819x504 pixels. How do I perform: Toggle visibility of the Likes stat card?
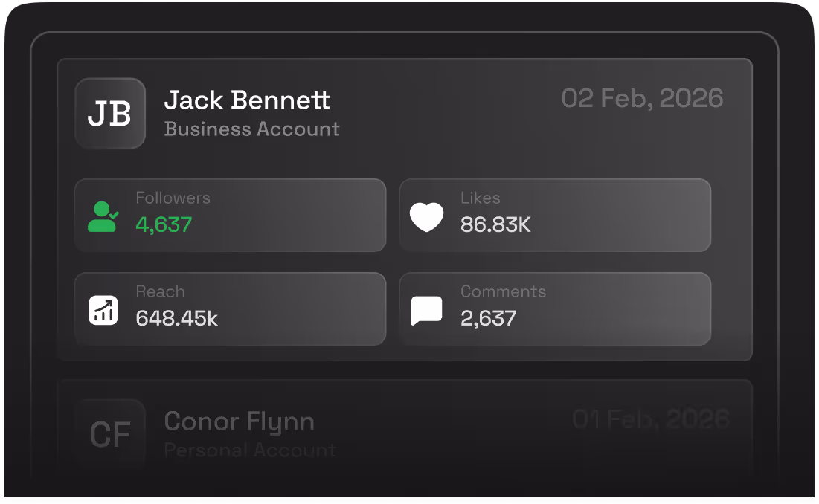[x=555, y=215]
